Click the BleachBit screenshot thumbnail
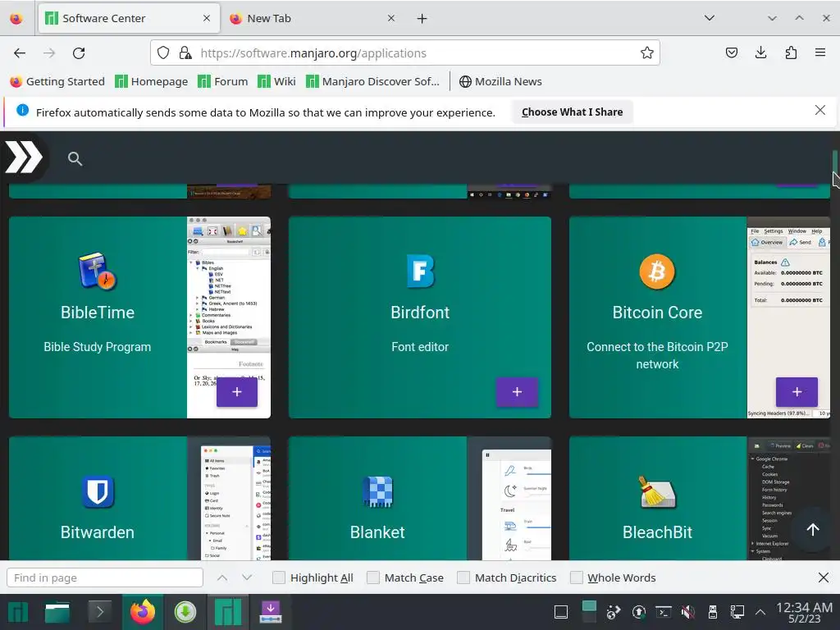 pos(788,498)
